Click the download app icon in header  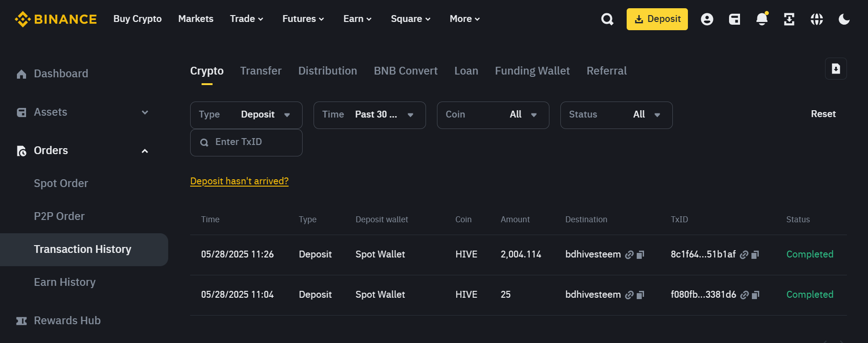789,19
